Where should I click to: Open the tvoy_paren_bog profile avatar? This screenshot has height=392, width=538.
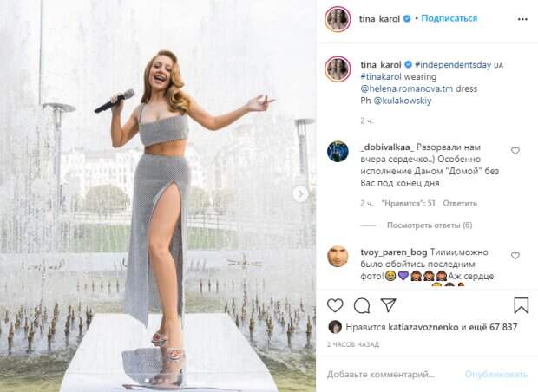coord(337,256)
